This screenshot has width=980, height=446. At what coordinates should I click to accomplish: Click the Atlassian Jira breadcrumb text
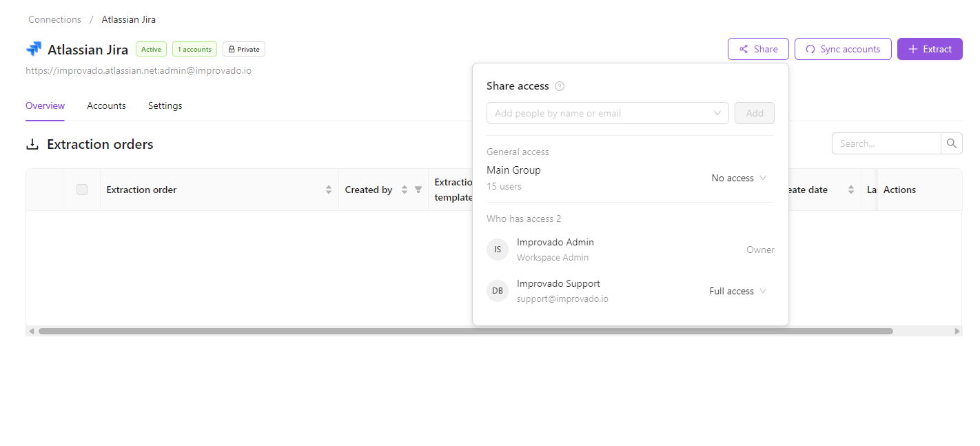pos(129,19)
